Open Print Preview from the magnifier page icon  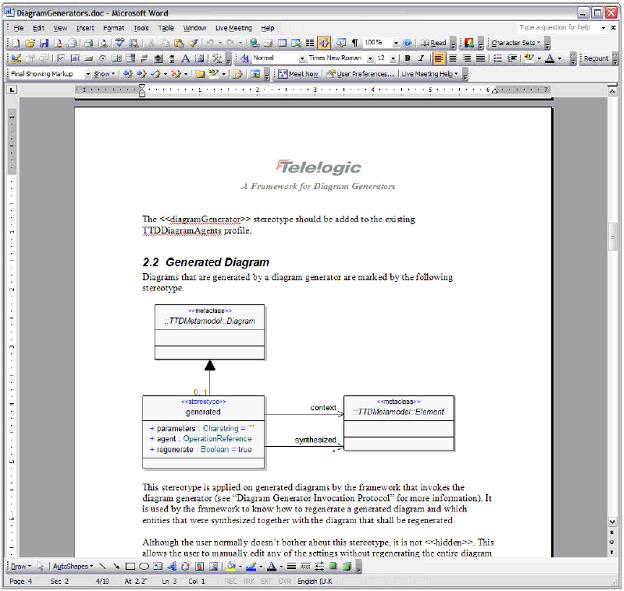click(x=103, y=43)
